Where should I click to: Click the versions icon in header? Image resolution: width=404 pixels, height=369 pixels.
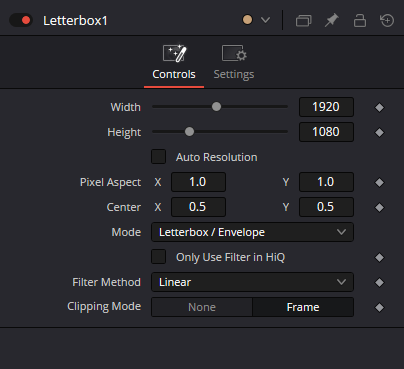304,21
